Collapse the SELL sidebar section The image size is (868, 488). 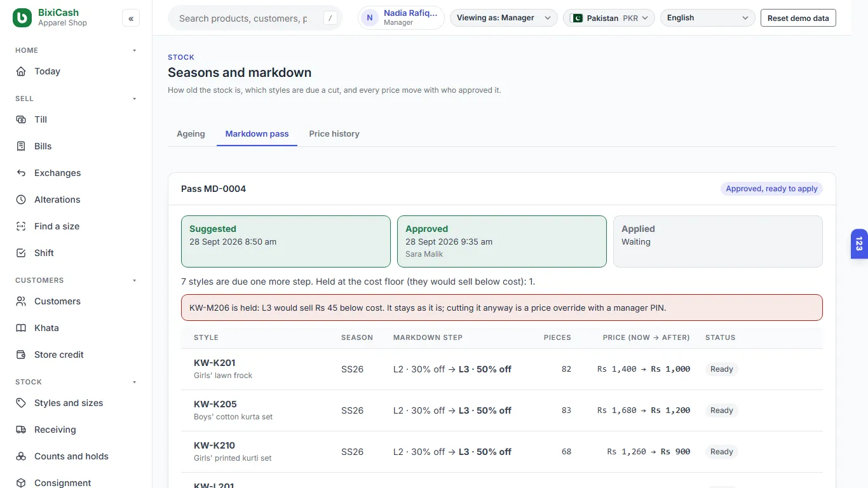click(x=134, y=98)
